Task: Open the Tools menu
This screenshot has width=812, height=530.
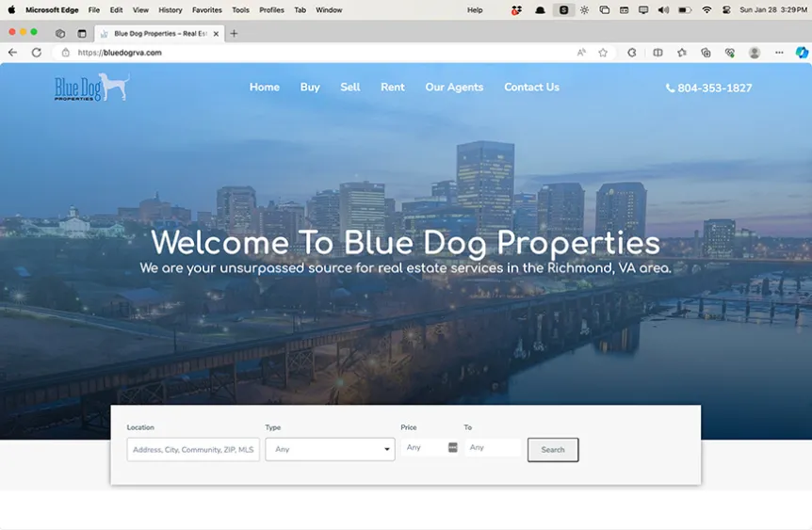Action: (240, 9)
